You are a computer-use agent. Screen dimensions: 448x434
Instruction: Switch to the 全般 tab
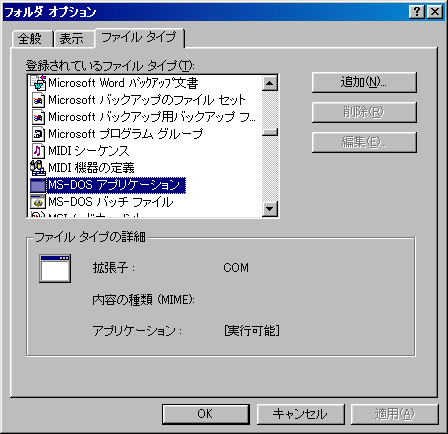[x=30, y=39]
